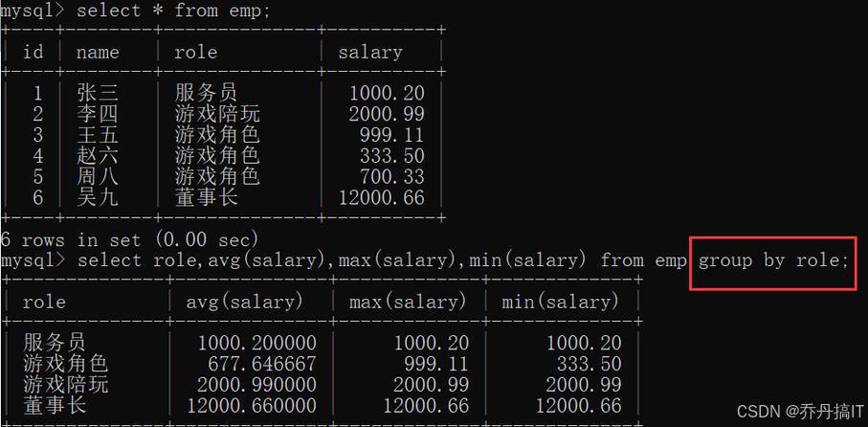868x427 pixels.
Task: Click the 'avg(salary)' column header
Action: [x=245, y=302]
